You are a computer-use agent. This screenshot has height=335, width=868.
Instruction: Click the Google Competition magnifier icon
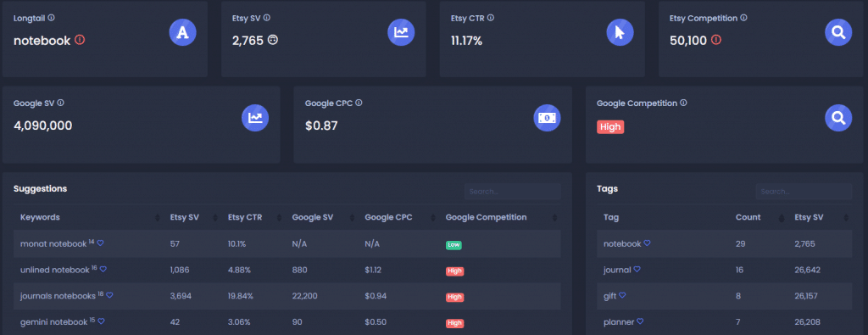tap(838, 118)
